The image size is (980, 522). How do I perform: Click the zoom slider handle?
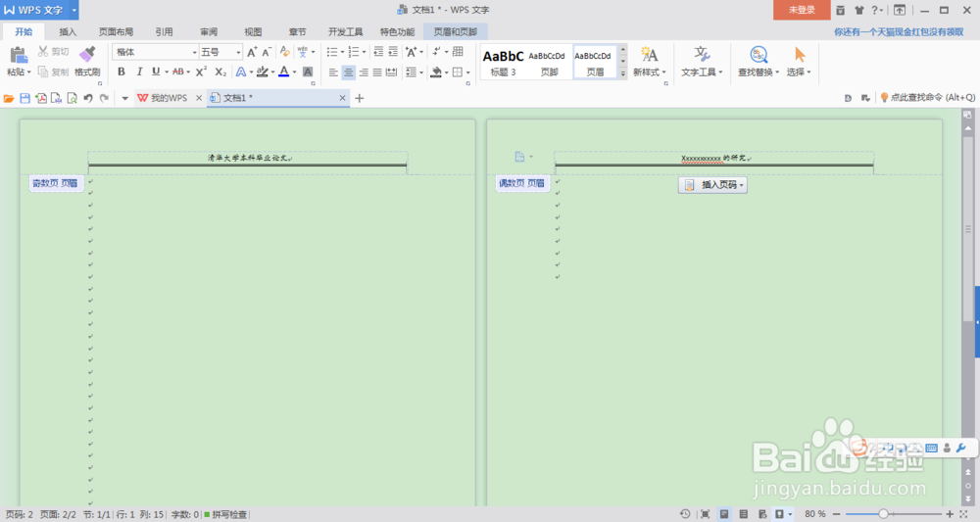(883, 514)
